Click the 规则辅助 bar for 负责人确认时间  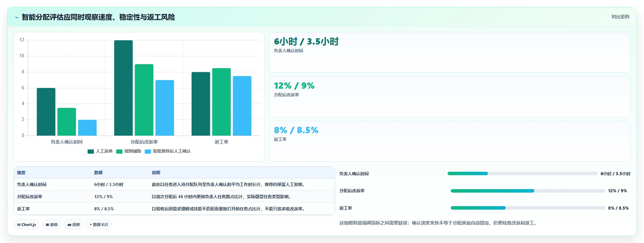[67, 122]
